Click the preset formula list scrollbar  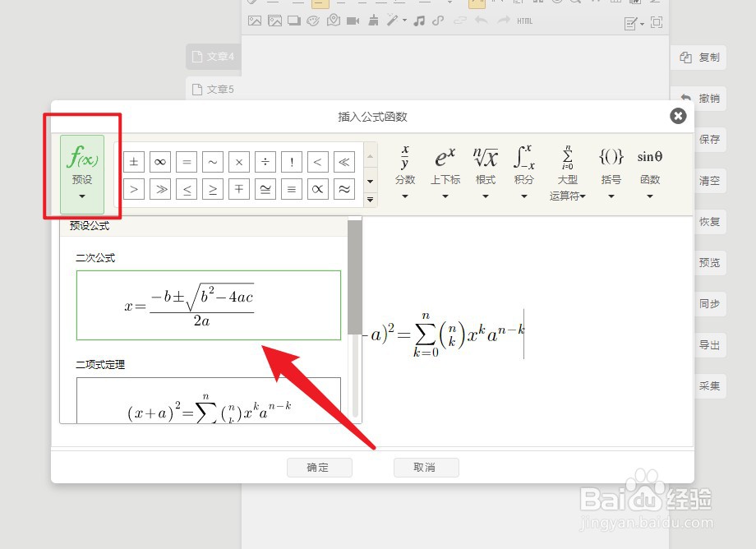355,277
